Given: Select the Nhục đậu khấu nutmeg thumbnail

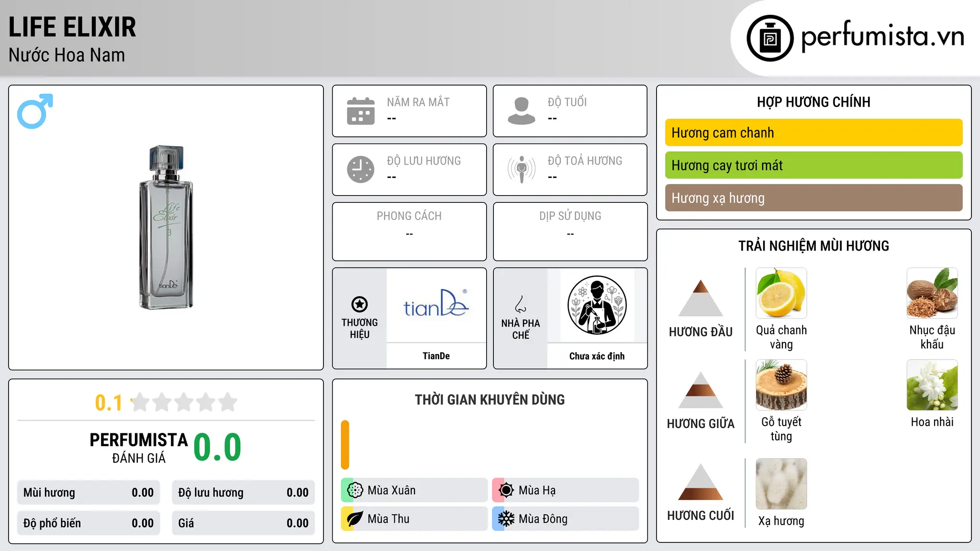Looking at the screenshot, I should (932, 293).
